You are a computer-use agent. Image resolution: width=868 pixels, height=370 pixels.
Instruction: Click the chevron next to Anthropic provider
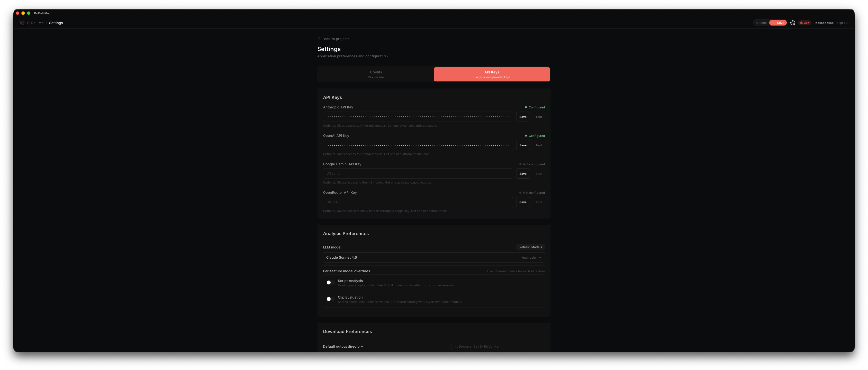(540, 258)
